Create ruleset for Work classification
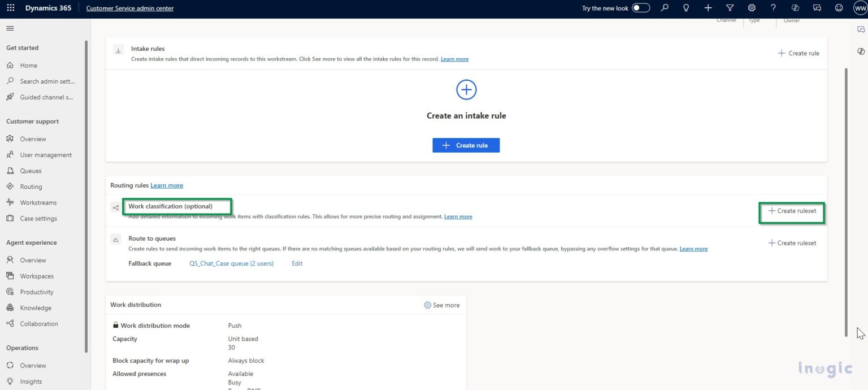 tap(792, 211)
